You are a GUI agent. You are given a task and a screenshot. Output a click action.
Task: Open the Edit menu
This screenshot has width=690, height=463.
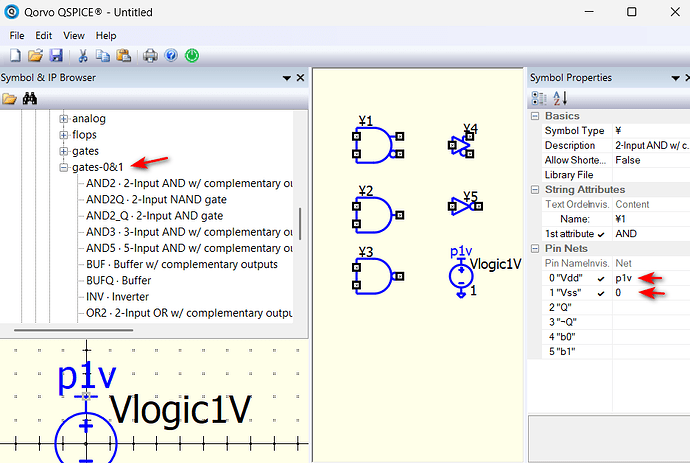point(44,35)
